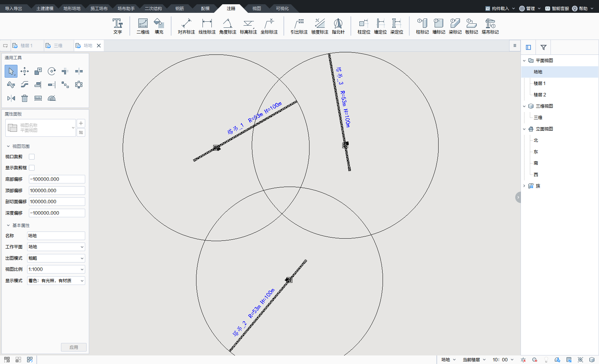Image resolution: width=599 pixels, height=364 pixels.
Task: Click the 应用 apply button
Action: tap(74, 347)
